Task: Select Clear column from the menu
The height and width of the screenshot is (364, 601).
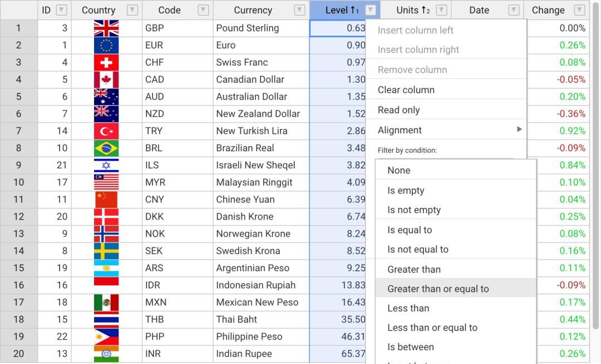Action: (406, 90)
